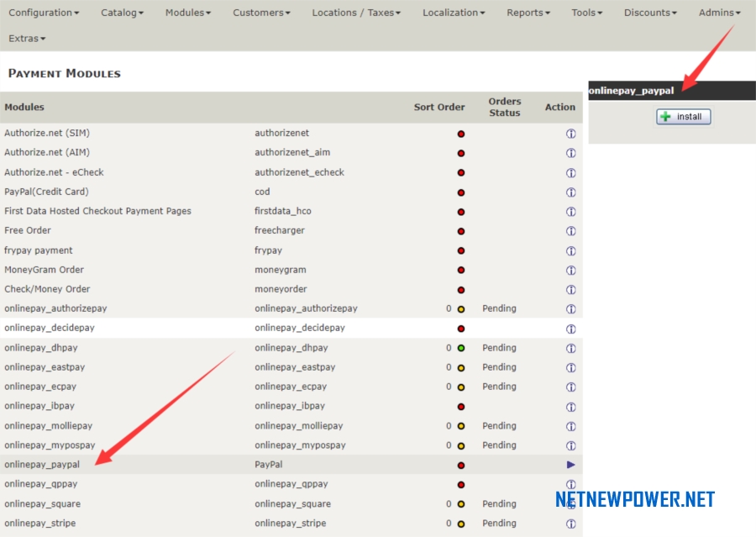
Task: Select the frypay payment module
Action: [x=39, y=250]
